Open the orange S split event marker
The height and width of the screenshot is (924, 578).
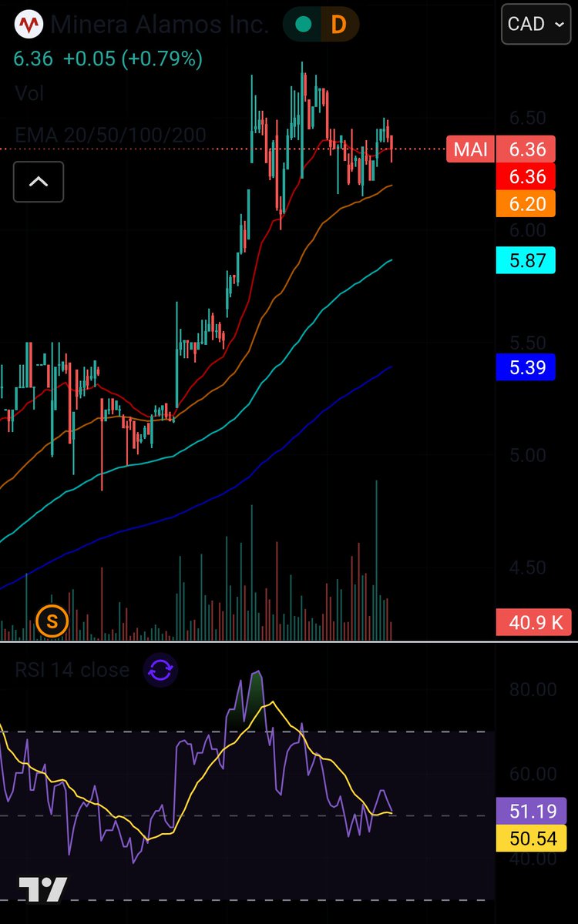pyautogui.click(x=52, y=621)
